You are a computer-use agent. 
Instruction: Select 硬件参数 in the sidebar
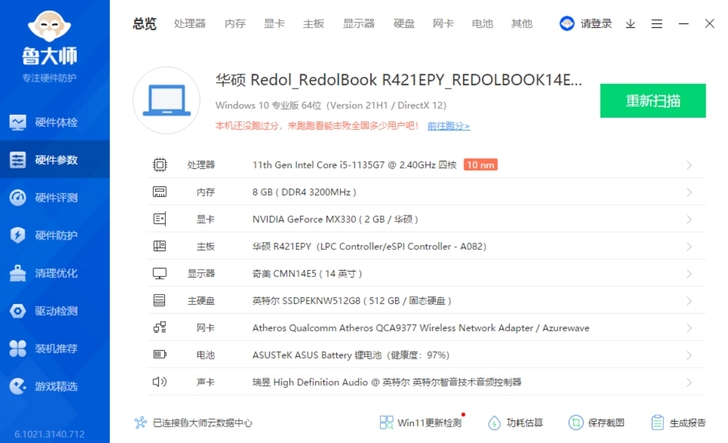[x=55, y=160]
